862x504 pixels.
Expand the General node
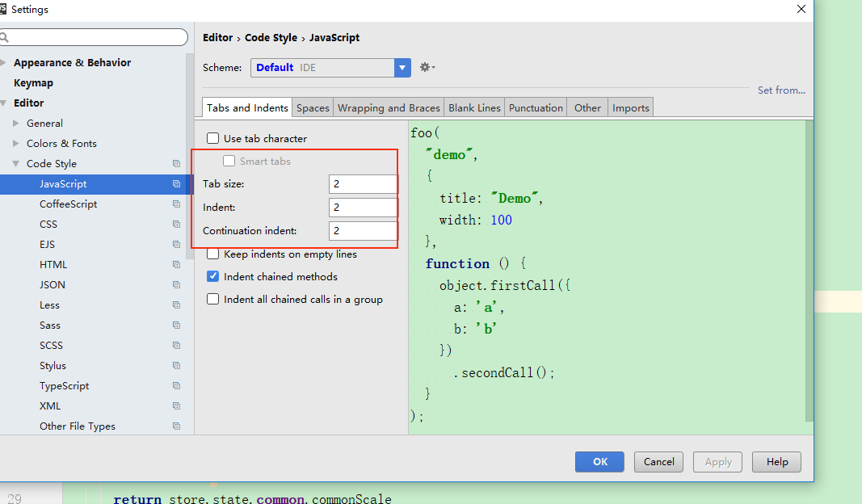click(x=16, y=123)
